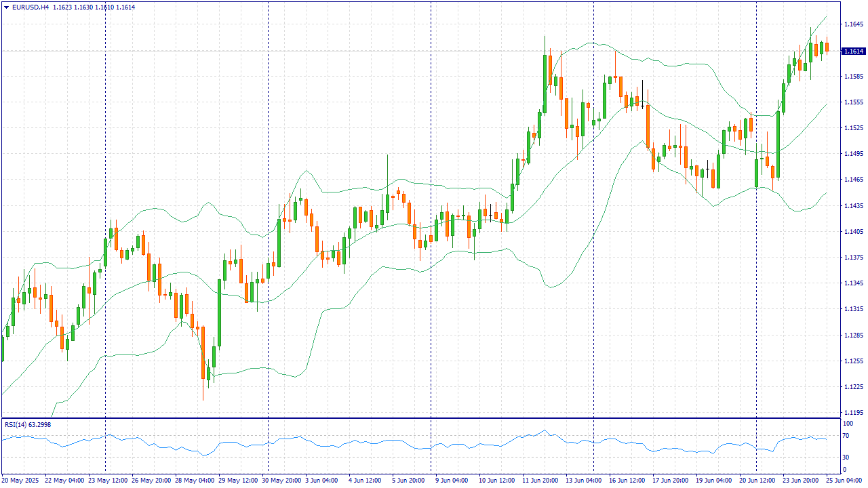Click the 1.1285 price axis label

pyautogui.click(x=852, y=335)
